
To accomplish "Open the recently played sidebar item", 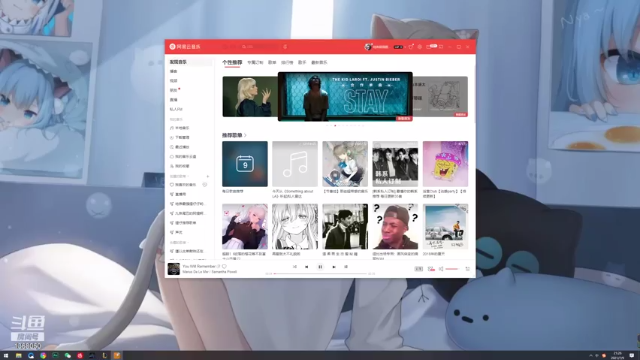I will (x=180, y=147).
